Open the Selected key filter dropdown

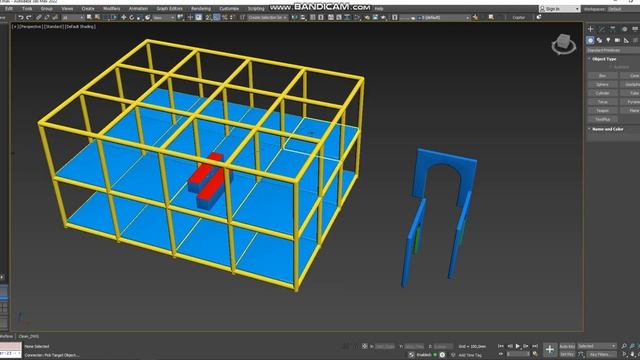pyautogui.click(x=597, y=346)
